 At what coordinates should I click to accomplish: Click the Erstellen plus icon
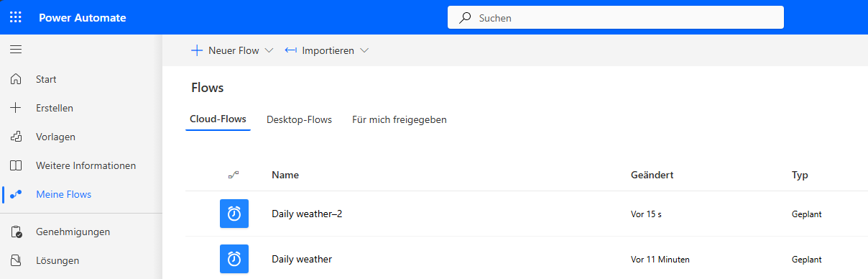coord(16,108)
